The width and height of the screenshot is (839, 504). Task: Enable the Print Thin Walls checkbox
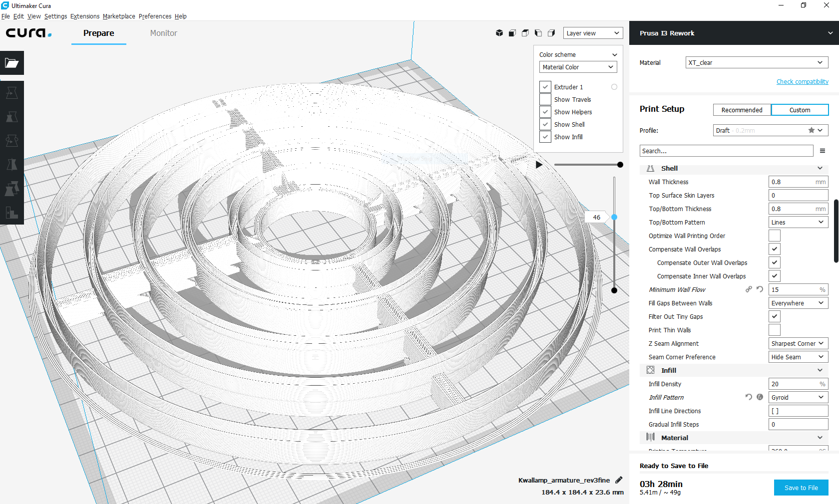(x=774, y=330)
